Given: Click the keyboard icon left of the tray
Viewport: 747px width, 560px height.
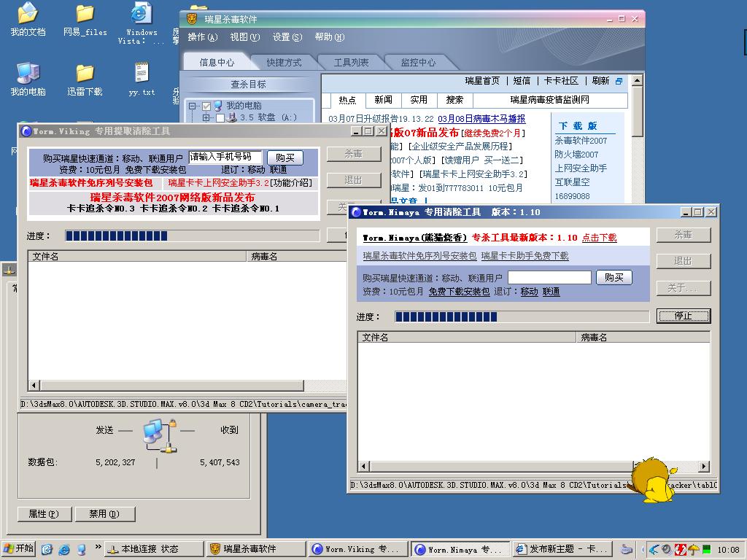Looking at the screenshot, I should [627, 550].
